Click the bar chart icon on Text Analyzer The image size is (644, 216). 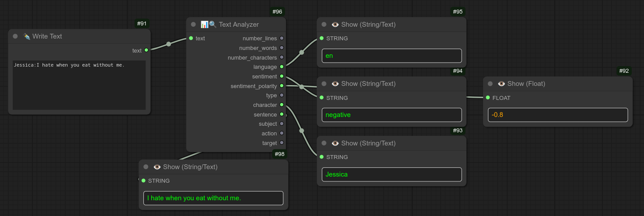click(x=204, y=25)
